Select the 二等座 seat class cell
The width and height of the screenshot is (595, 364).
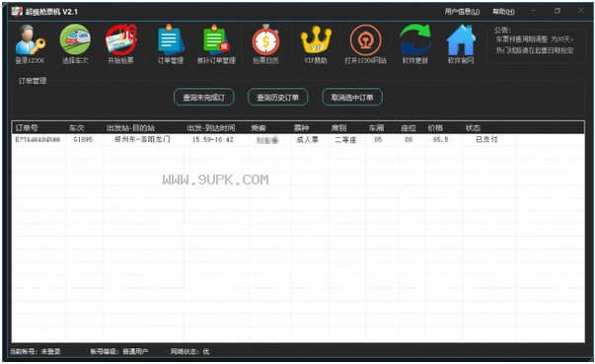(x=345, y=140)
